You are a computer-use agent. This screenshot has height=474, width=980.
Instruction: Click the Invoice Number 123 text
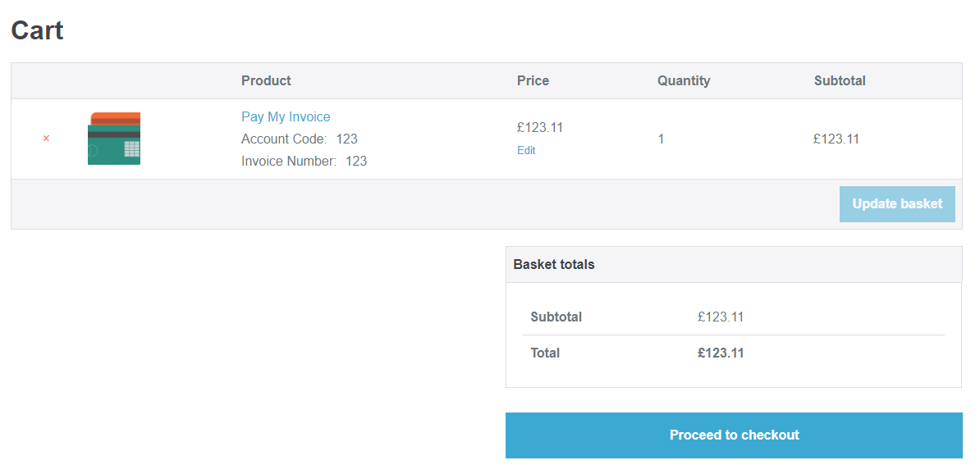[x=305, y=161]
